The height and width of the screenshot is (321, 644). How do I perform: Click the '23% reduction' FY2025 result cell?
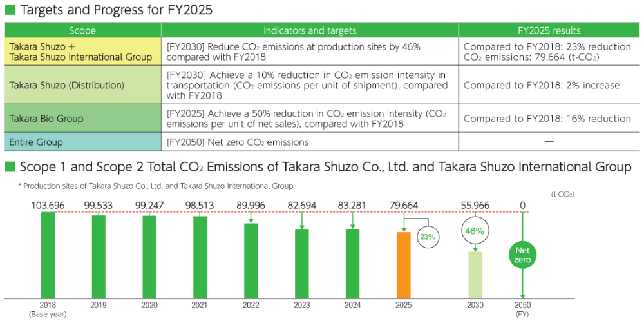(x=549, y=51)
